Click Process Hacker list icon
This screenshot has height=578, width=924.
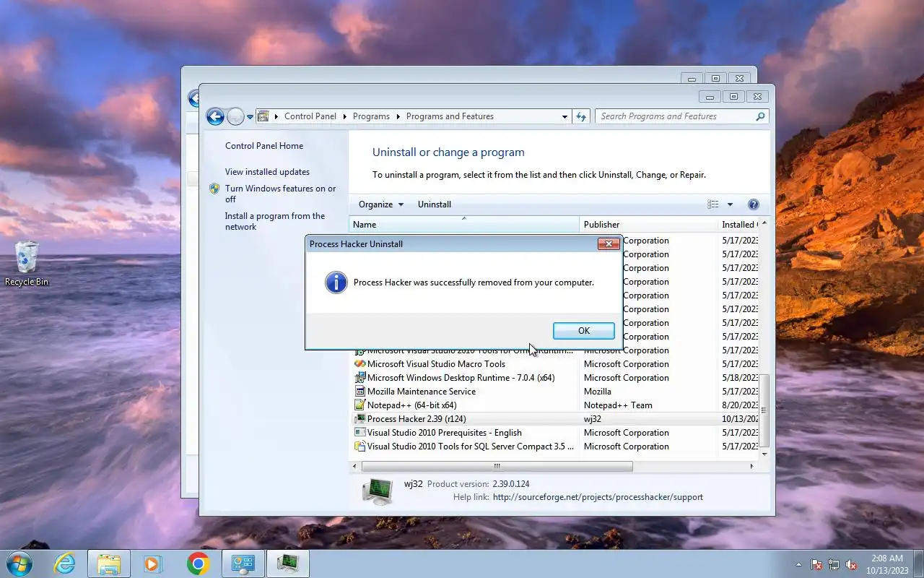coord(359,419)
